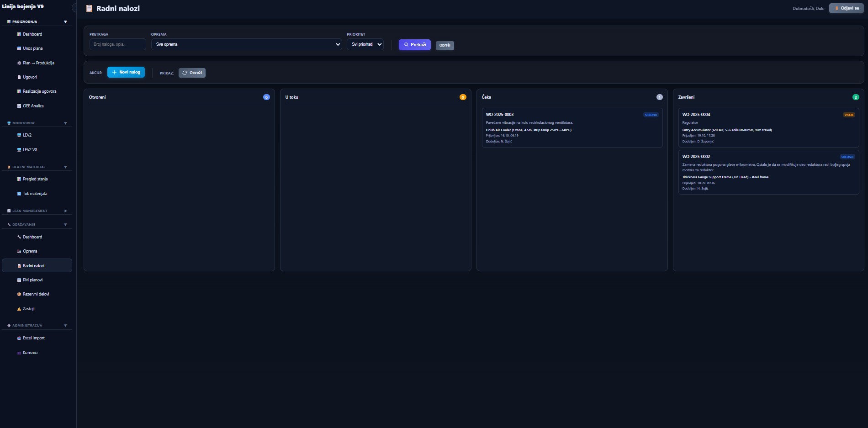
Task: Click the clipboard icon beside Radni nalozi title
Action: pos(89,8)
